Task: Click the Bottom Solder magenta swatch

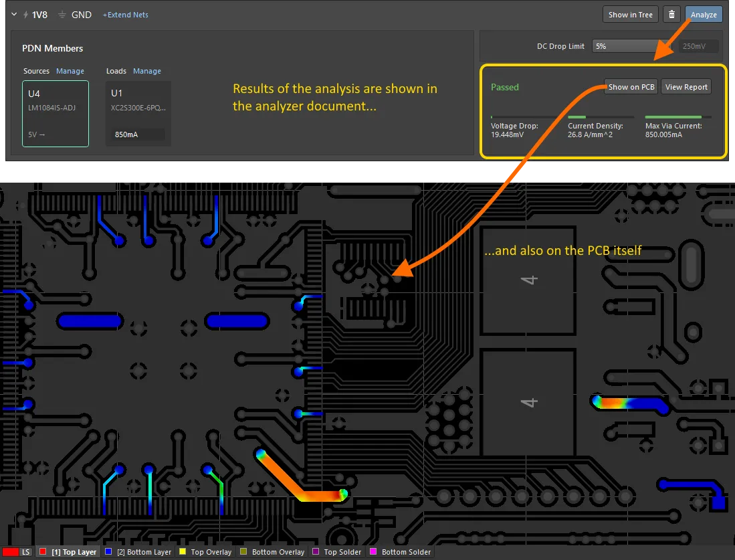Action: pos(373,553)
